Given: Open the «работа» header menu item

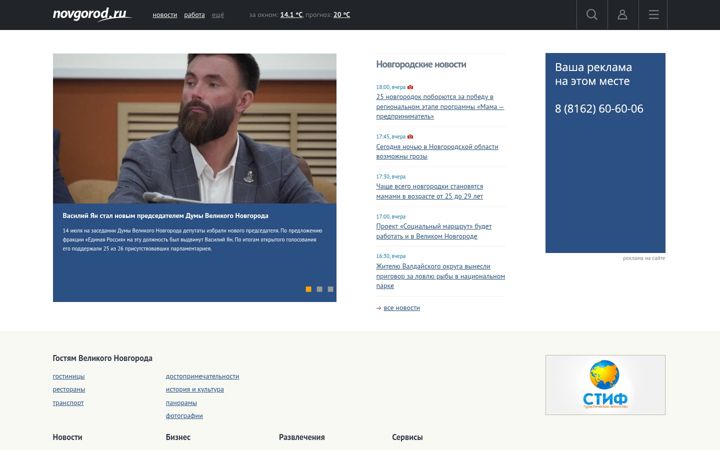Looking at the screenshot, I should 194,15.
